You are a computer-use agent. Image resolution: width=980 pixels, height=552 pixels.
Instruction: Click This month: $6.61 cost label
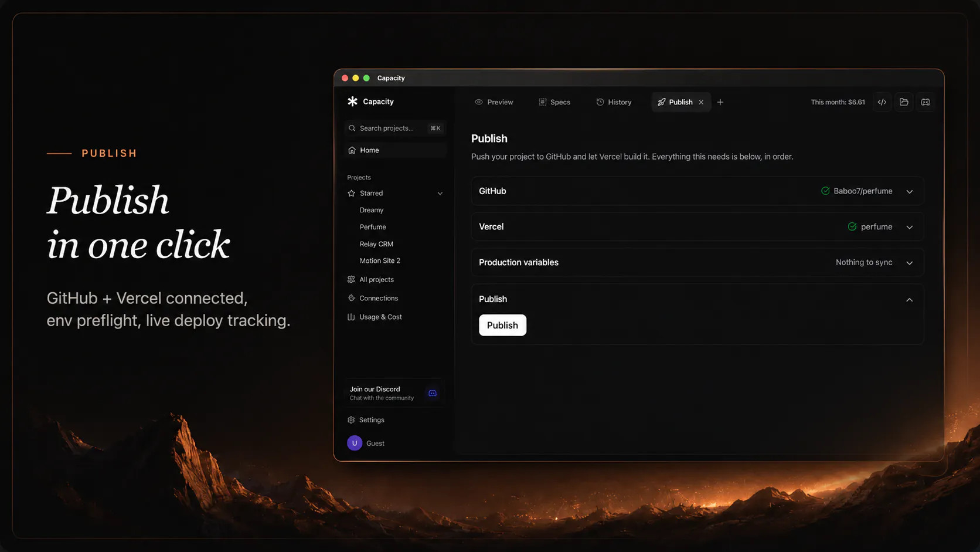click(x=838, y=102)
